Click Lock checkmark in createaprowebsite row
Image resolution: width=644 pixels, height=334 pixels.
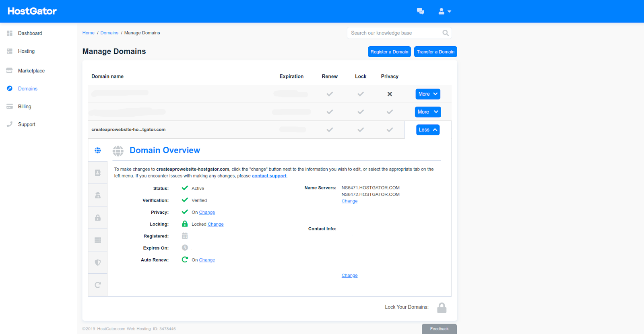pos(361,130)
